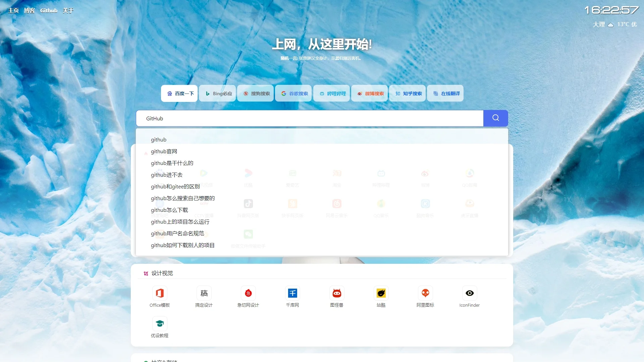This screenshot has width=644, height=362.
Task: Switch search engine to 谷歌搜索
Action: pyautogui.click(x=293, y=94)
